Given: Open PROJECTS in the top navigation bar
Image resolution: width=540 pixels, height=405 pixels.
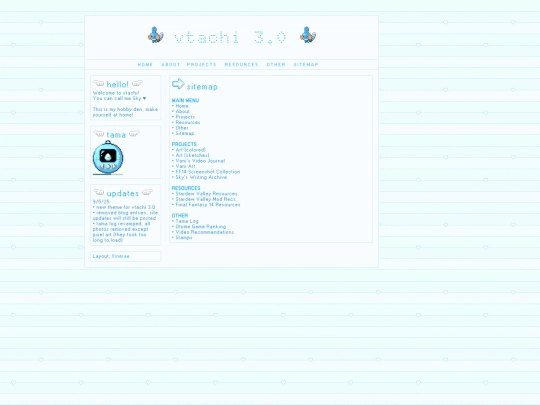Looking at the screenshot, I should 201,64.
